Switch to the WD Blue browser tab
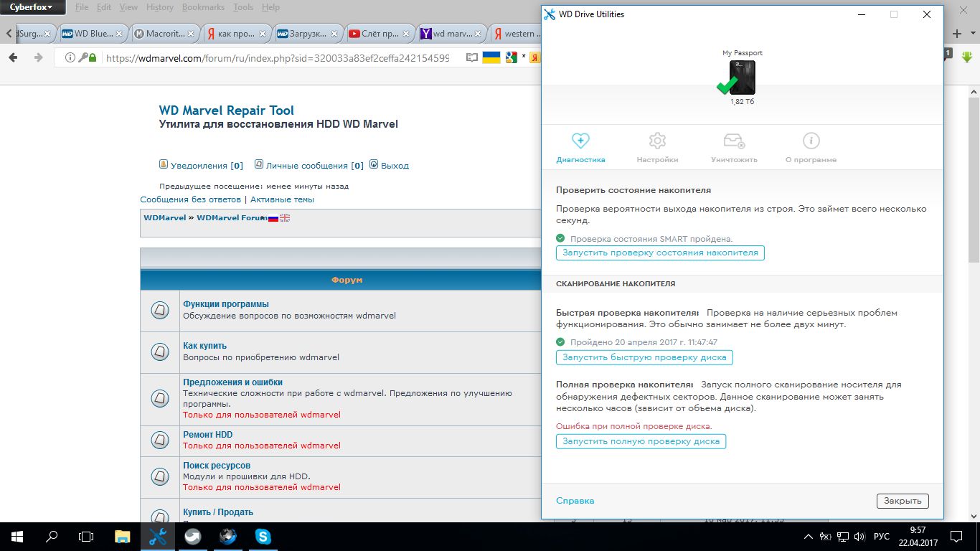Image resolution: width=980 pixels, height=551 pixels. point(93,34)
